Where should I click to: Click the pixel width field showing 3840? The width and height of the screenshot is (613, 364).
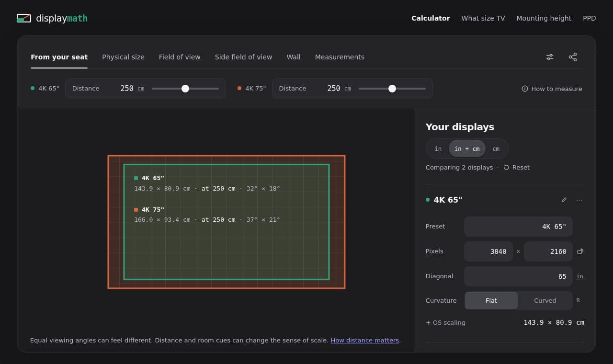[x=488, y=251]
